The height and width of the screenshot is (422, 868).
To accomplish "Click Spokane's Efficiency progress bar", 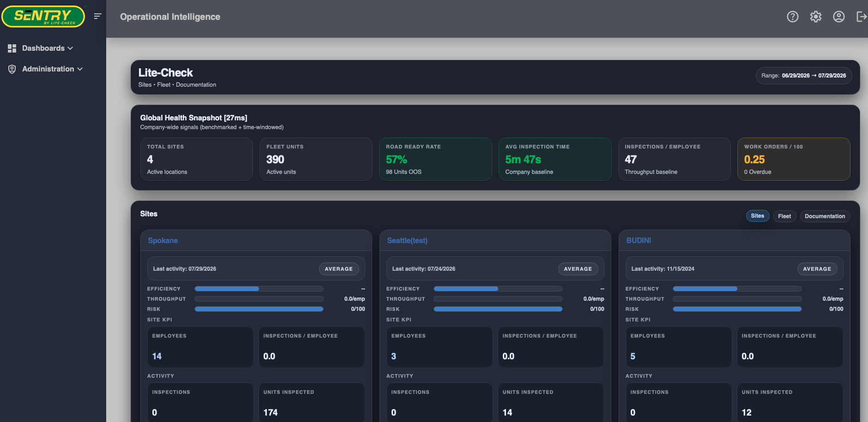I will 259,289.
